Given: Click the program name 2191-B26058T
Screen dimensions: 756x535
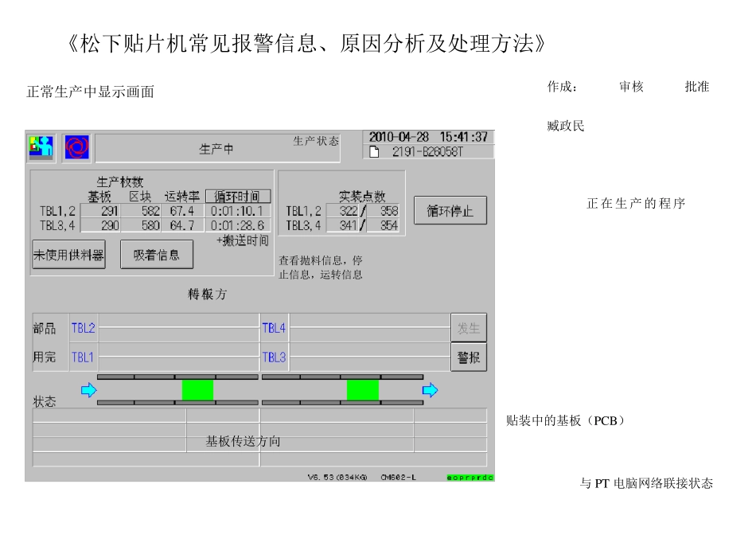Looking at the screenshot, I should [427, 152].
